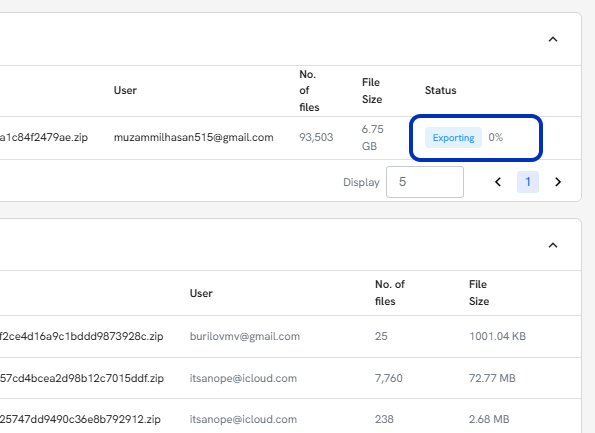Screen dimensions: 595x433
Task: Open file 57cd4bcea2d98b12c7015ddf.zip
Action: pyautogui.click(x=82, y=378)
